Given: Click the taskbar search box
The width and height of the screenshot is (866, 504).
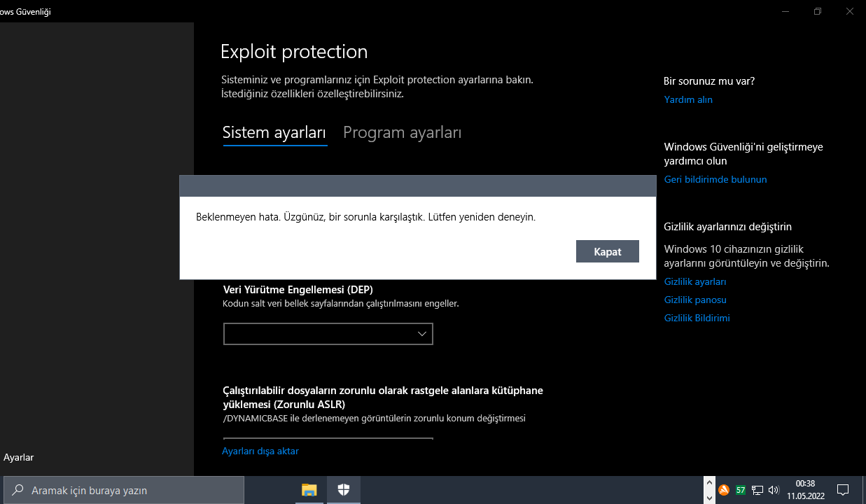Looking at the screenshot, I should tap(124, 490).
